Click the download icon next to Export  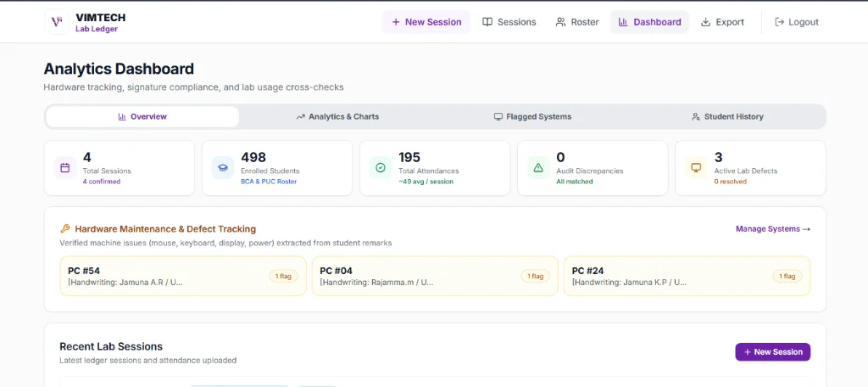pyautogui.click(x=706, y=22)
